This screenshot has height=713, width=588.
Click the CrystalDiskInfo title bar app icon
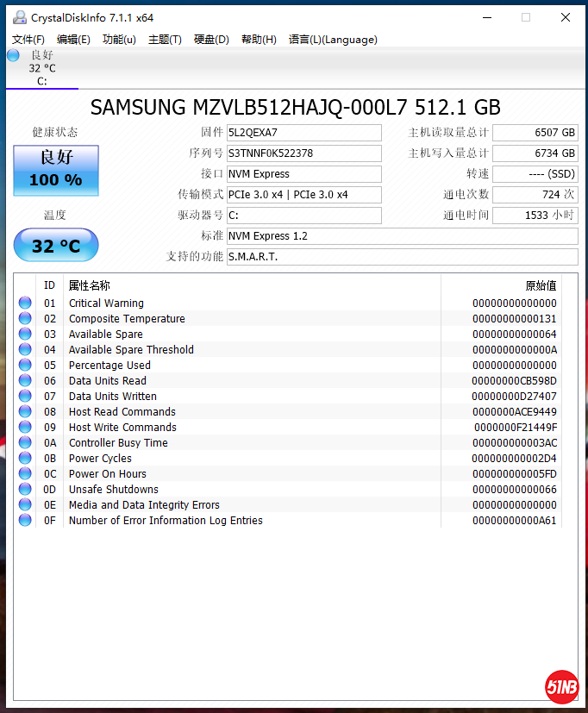pyautogui.click(x=19, y=17)
